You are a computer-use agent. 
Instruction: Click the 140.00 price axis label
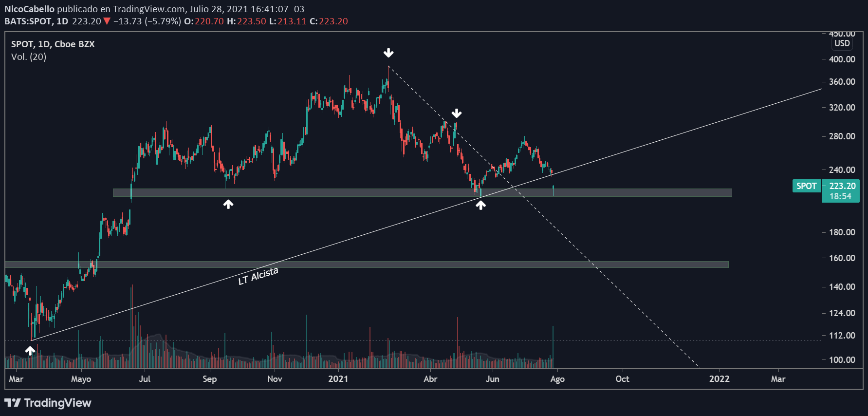(x=842, y=286)
